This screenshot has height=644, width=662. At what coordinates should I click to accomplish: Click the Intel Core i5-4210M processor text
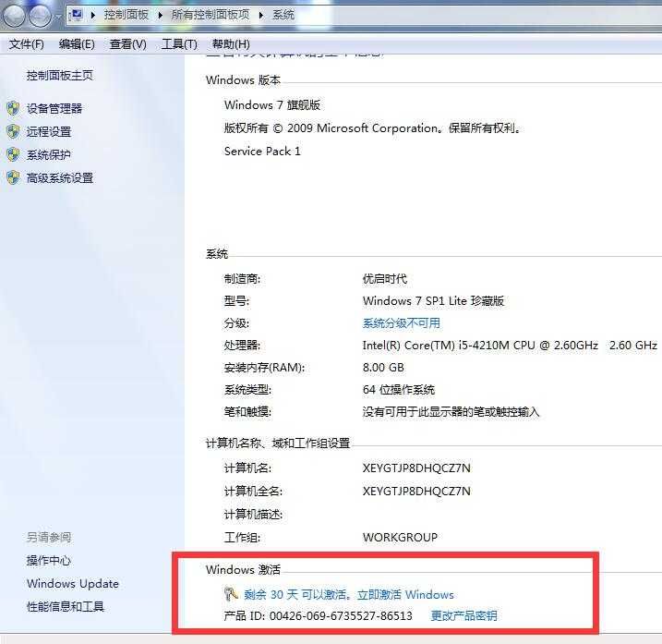coord(510,346)
